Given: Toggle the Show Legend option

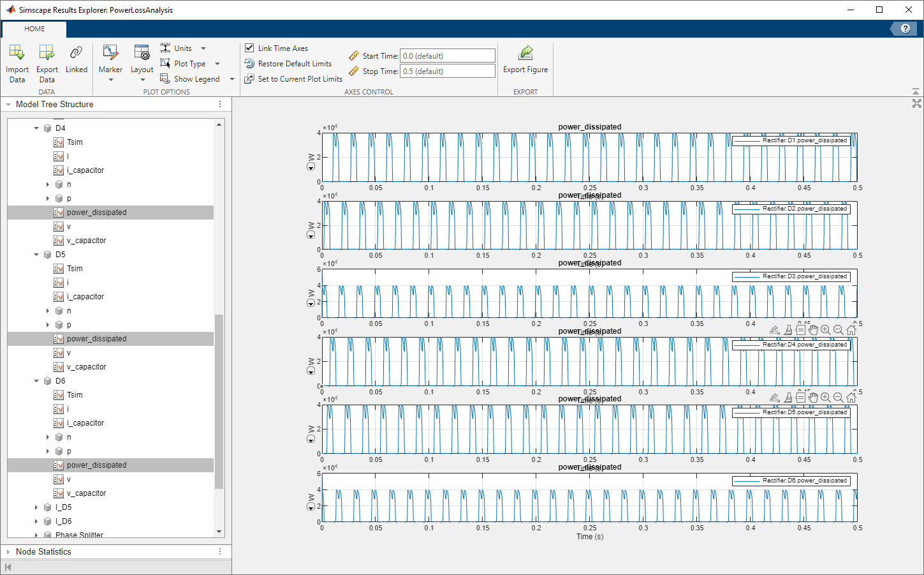Looking at the screenshot, I should coord(196,79).
